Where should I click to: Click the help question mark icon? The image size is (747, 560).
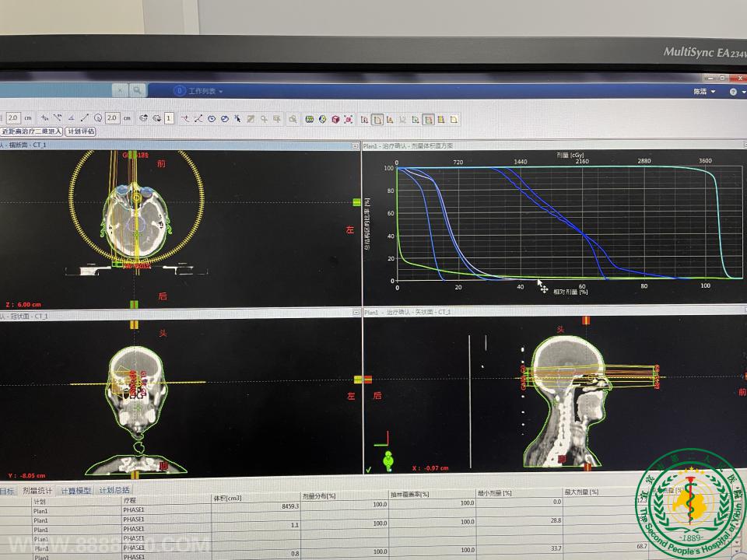(x=733, y=92)
